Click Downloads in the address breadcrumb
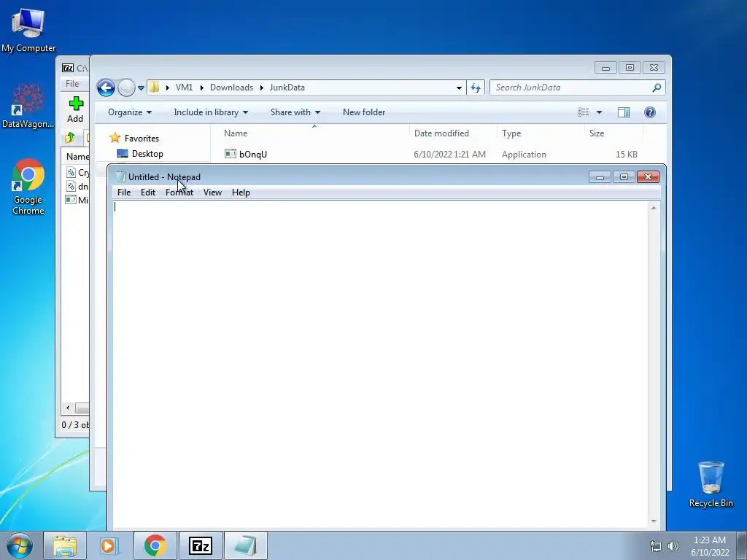Viewport: 747px width, 560px height. pos(231,87)
